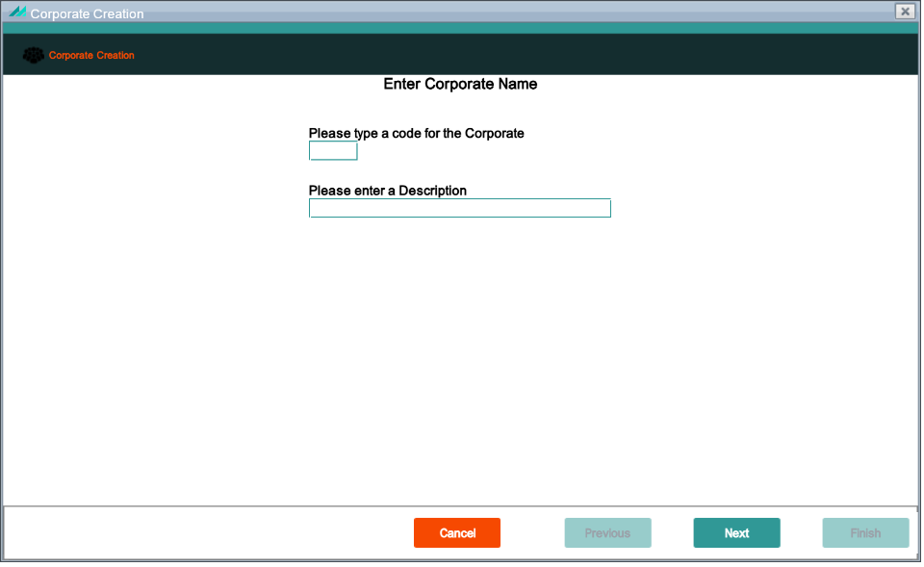Click empty space in the bottom button bar
The image size is (924, 567).
pyautogui.click(x=206, y=532)
